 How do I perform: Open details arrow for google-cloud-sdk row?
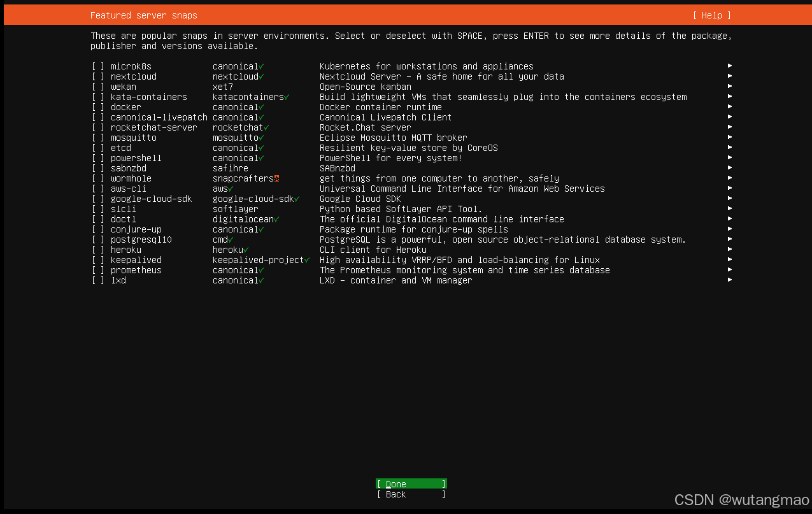[x=730, y=198]
